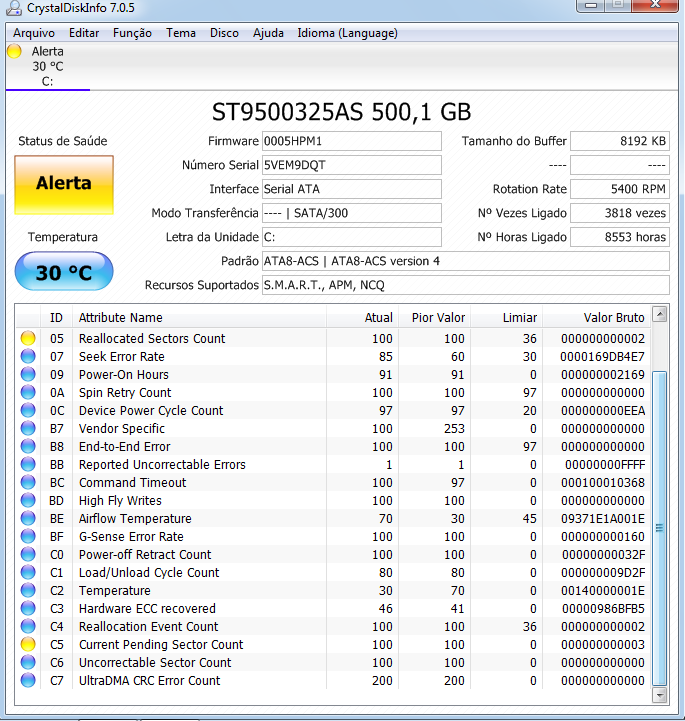Screen dimensions: 685x721
Task: Click raw value 0000169DB4E7 of Seek Error Rate
Action: pyautogui.click(x=602, y=356)
